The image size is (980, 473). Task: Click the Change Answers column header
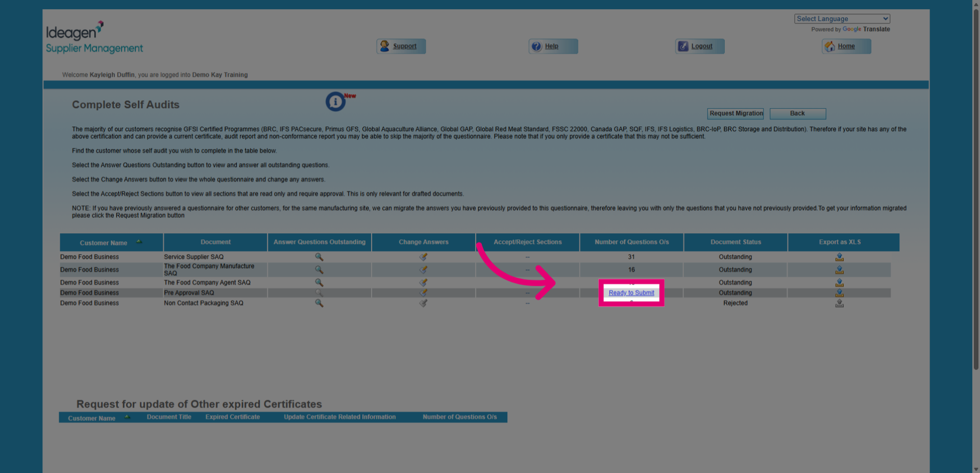point(424,242)
